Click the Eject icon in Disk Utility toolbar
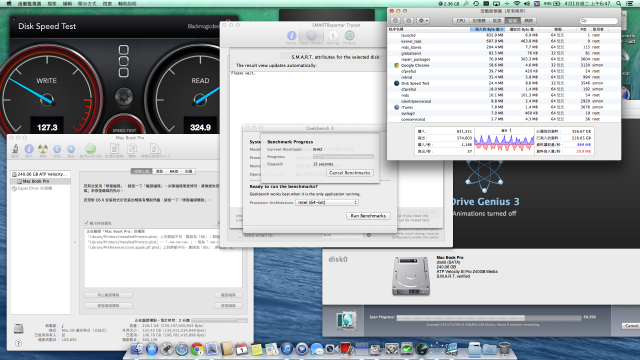Viewport: 640px width, 360px height. 71,150
